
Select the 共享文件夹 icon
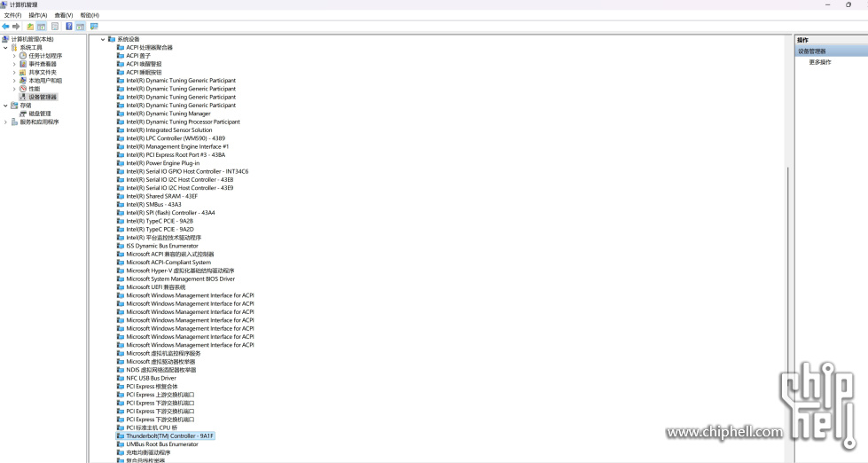pyautogui.click(x=23, y=73)
